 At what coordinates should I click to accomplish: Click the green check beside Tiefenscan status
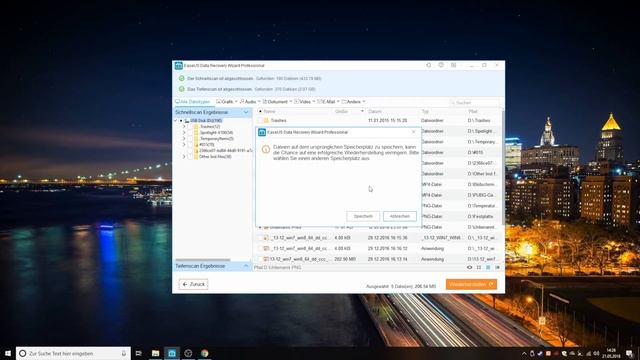[182, 89]
